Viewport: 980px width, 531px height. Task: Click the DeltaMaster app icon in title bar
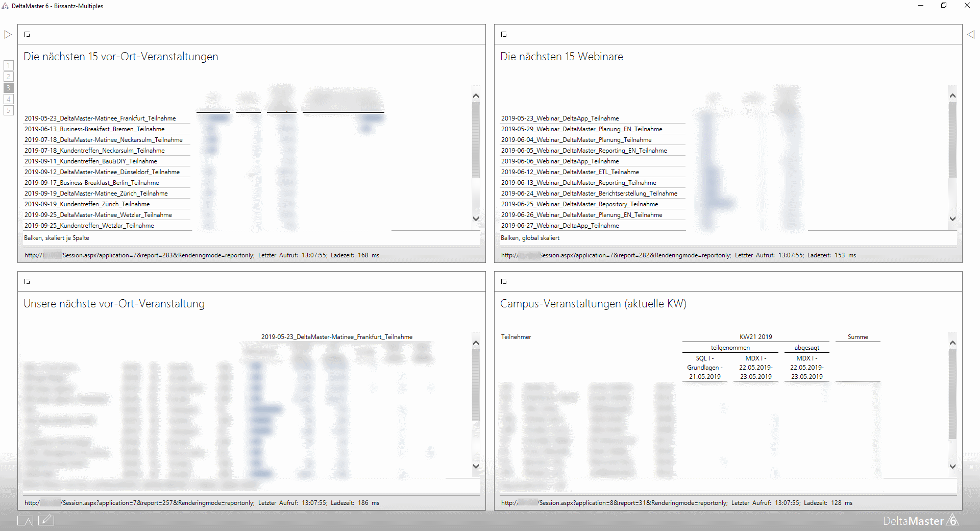click(5, 6)
